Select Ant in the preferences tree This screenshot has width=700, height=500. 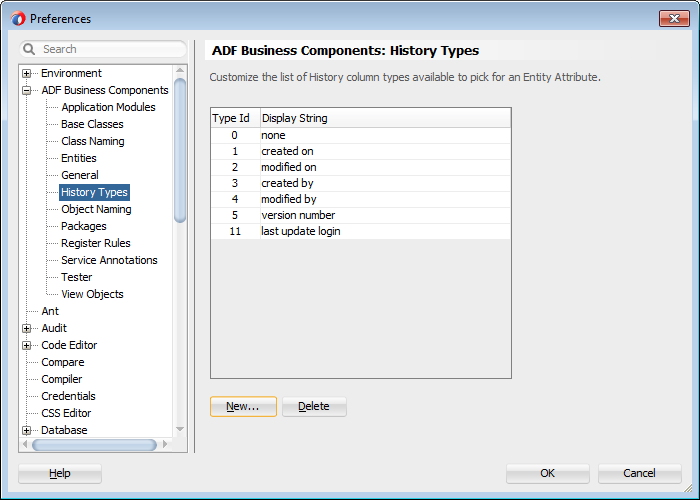tap(50, 311)
